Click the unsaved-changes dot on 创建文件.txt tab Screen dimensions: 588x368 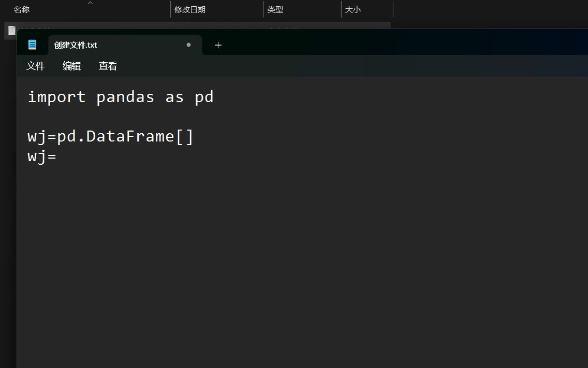tap(188, 45)
